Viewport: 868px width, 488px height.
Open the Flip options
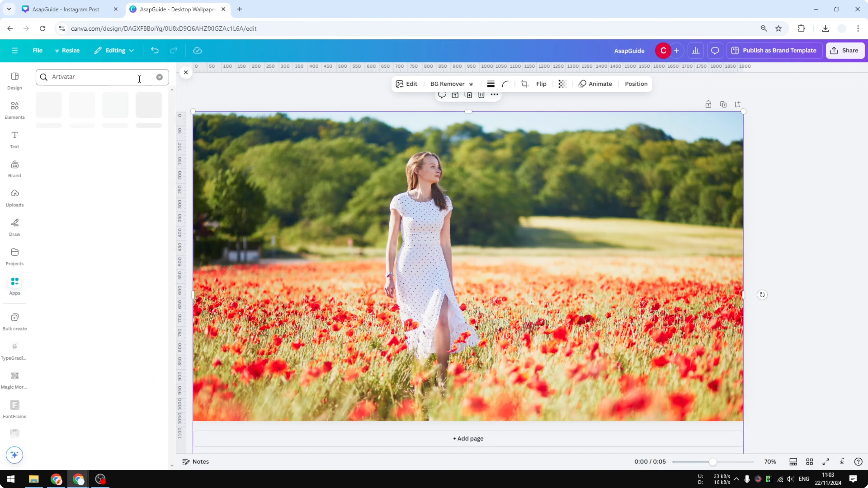[541, 84]
